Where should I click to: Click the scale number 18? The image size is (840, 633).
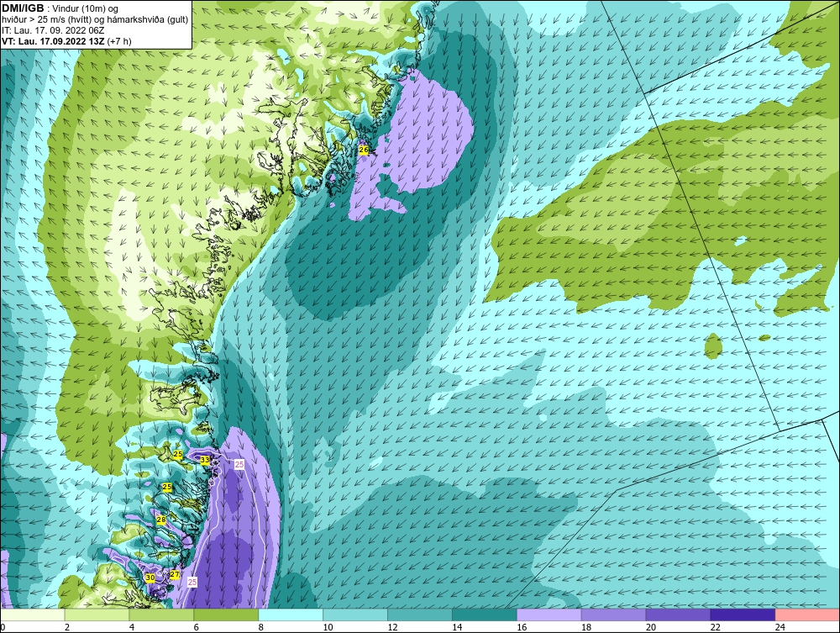[586, 627]
